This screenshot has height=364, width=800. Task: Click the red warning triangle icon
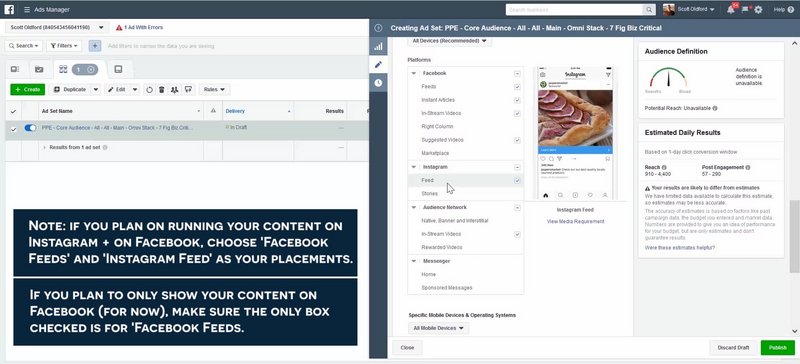coord(119,28)
